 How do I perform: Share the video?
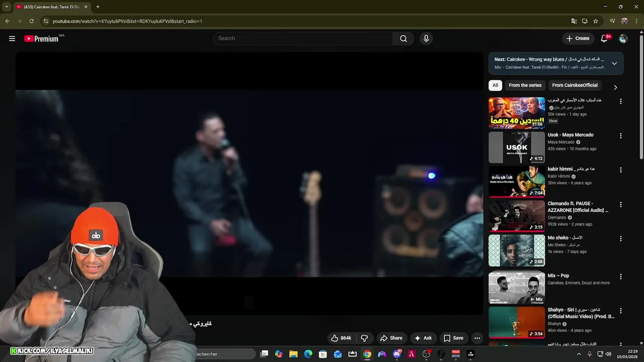click(x=391, y=338)
